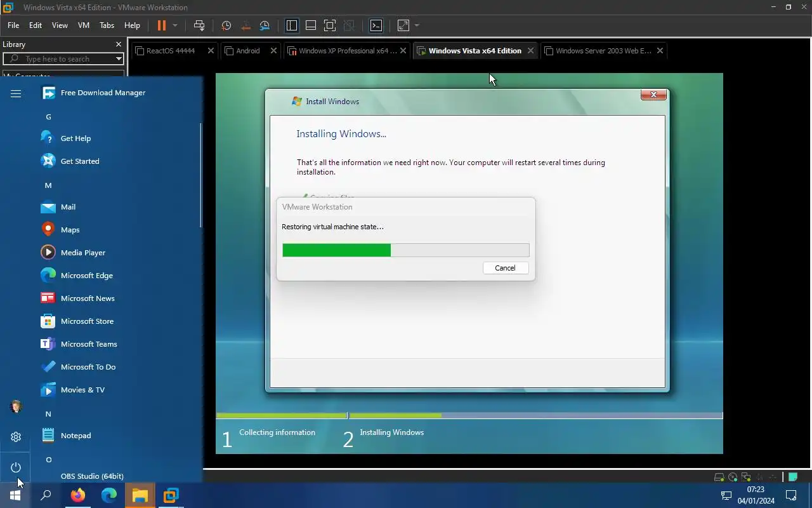Open the Edit menu

36,25
